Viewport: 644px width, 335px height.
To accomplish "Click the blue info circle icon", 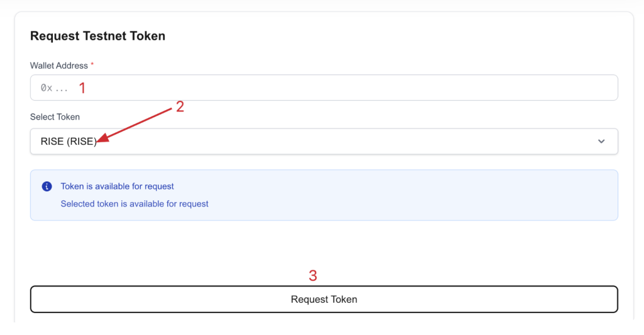I will 47,186.
